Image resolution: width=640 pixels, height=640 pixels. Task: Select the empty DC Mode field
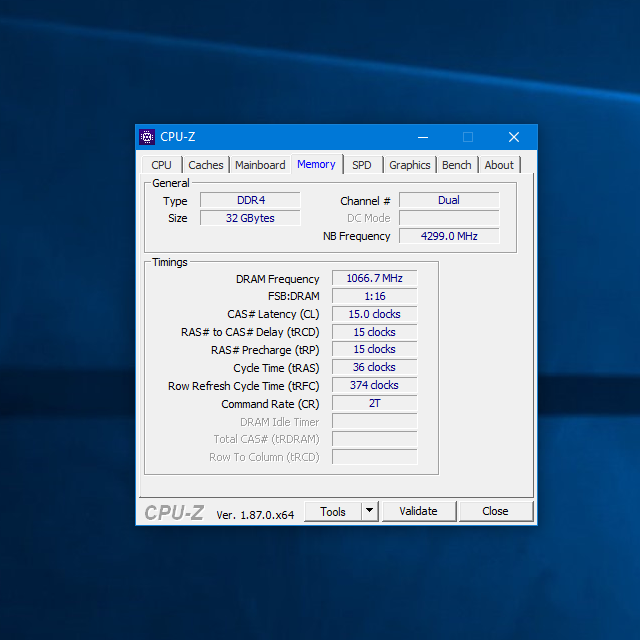tap(449, 218)
